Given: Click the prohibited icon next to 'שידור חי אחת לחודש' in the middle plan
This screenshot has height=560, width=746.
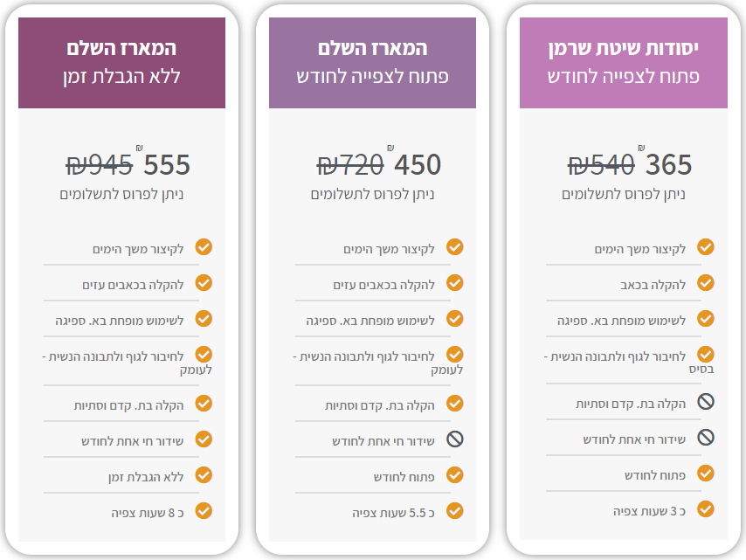Looking at the screenshot, I should coord(455,439).
